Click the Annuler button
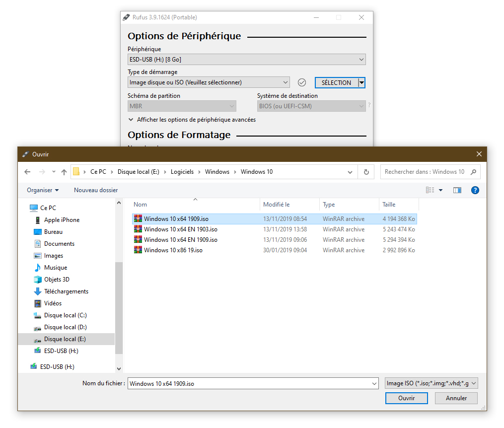Image resolution: width=504 pixels, height=428 pixels. 456,398
